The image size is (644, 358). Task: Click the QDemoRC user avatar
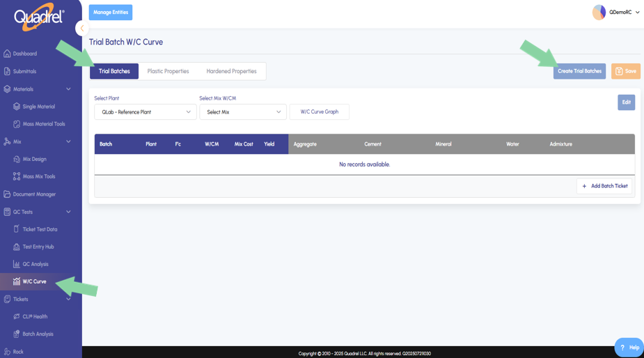pyautogui.click(x=599, y=13)
